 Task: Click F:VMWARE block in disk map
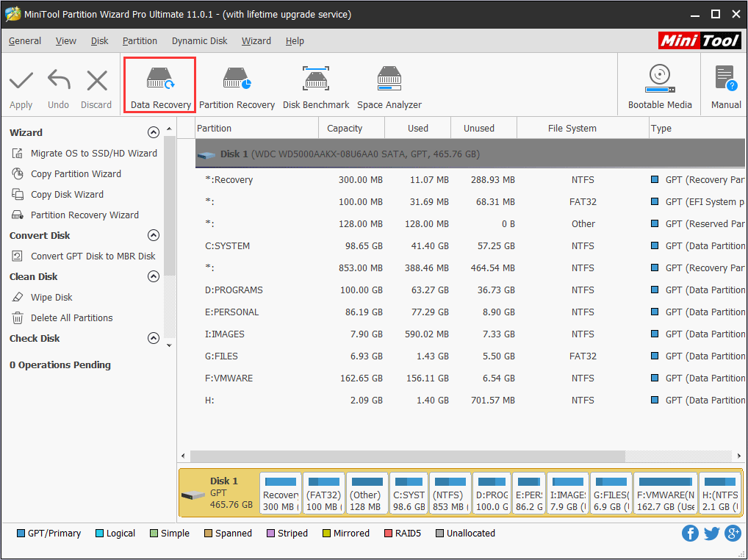tap(665, 495)
